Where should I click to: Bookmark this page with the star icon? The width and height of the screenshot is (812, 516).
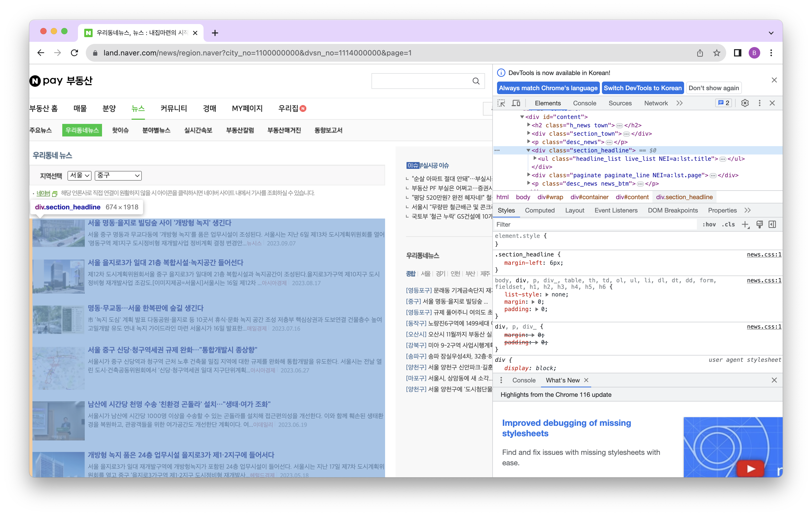coord(717,53)
